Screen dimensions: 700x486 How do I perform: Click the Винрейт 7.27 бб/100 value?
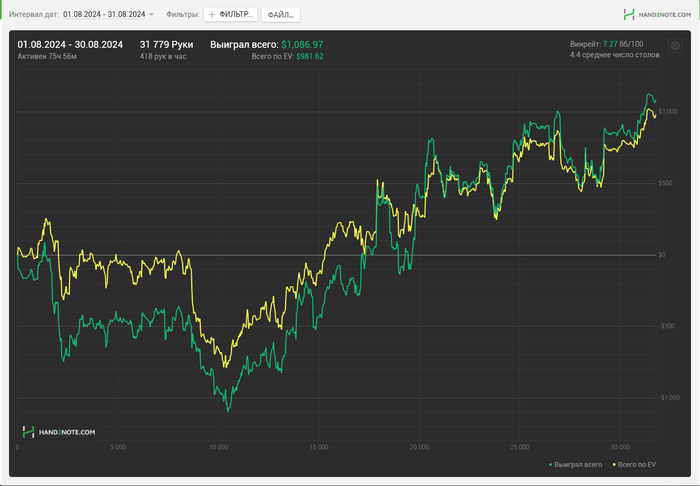tap(607, 44)
